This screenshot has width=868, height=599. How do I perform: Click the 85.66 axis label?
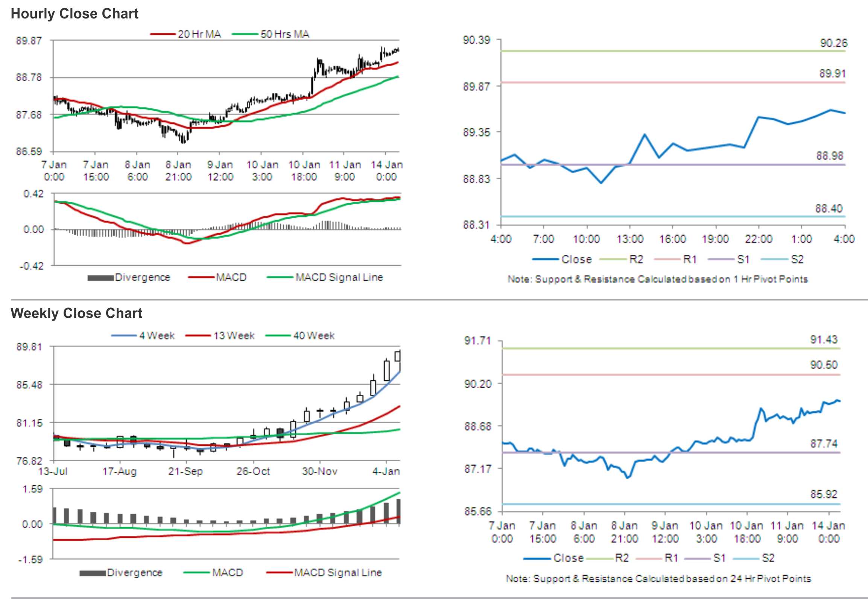pyautogui.click(x=478, y=511)
